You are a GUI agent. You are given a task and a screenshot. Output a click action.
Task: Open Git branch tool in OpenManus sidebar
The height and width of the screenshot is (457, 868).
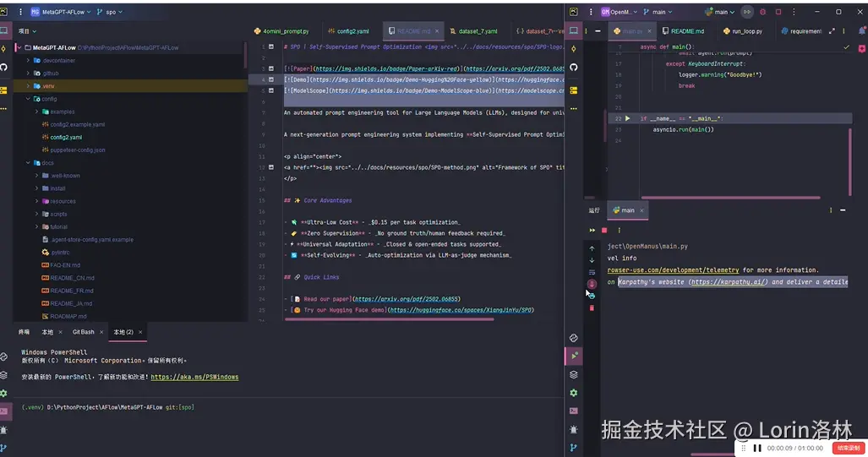[x=574, y=448]
